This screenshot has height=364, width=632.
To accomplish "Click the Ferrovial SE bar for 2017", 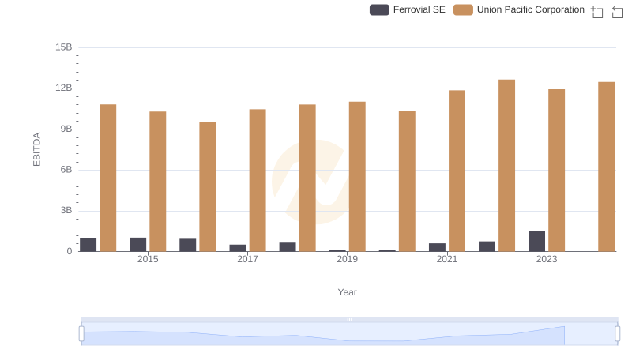I will click(238, 248).
